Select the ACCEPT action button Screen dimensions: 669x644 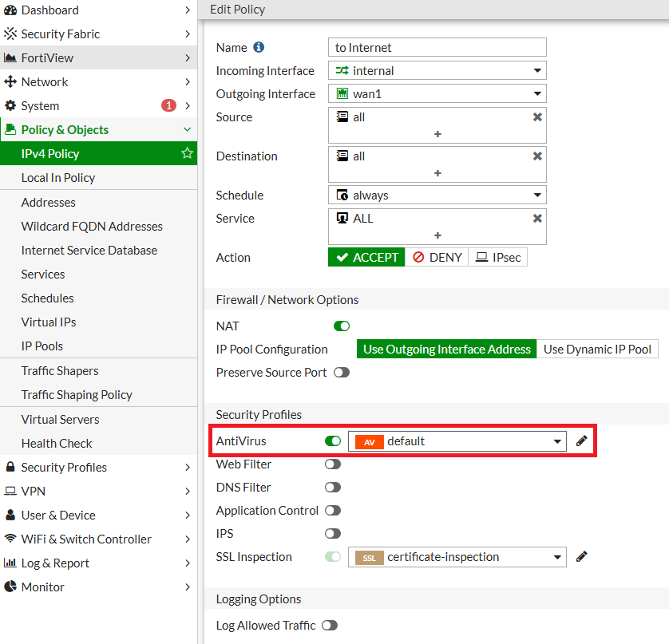coord(366,257)
